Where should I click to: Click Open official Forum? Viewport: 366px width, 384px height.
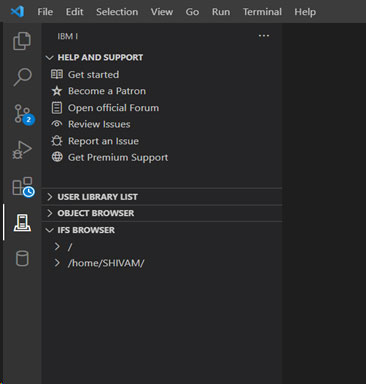click(113, 108)
